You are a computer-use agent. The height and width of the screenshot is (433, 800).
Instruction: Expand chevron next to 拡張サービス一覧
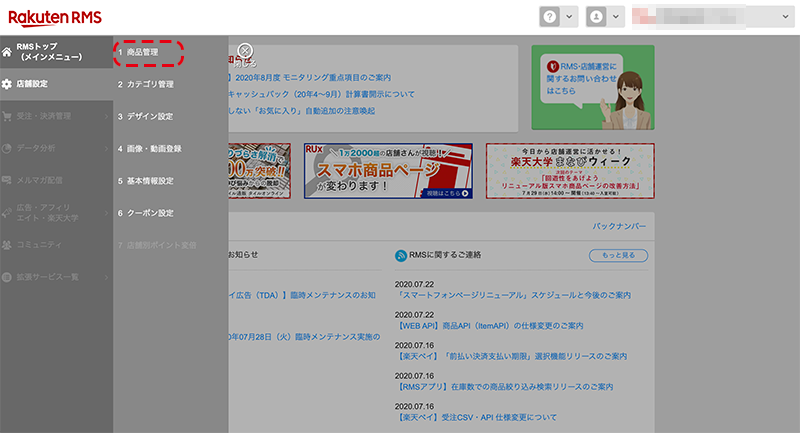[106, 277]
